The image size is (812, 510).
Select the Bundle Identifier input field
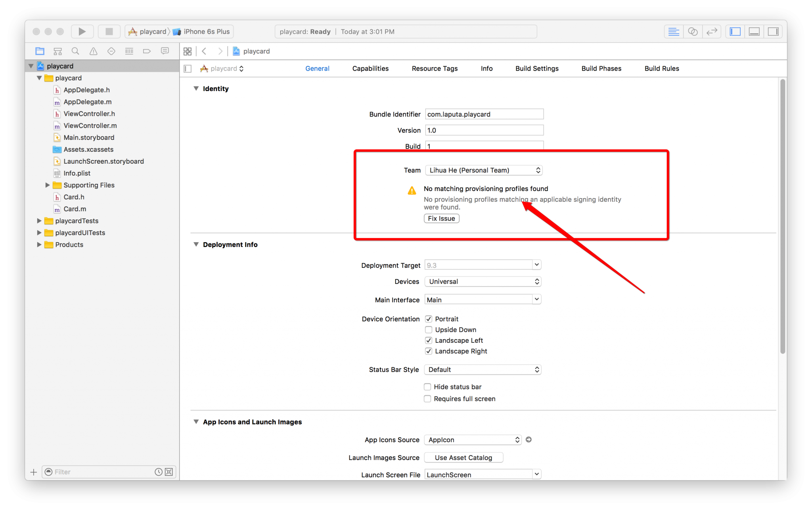pyautogui.click(x=483, y=113)
